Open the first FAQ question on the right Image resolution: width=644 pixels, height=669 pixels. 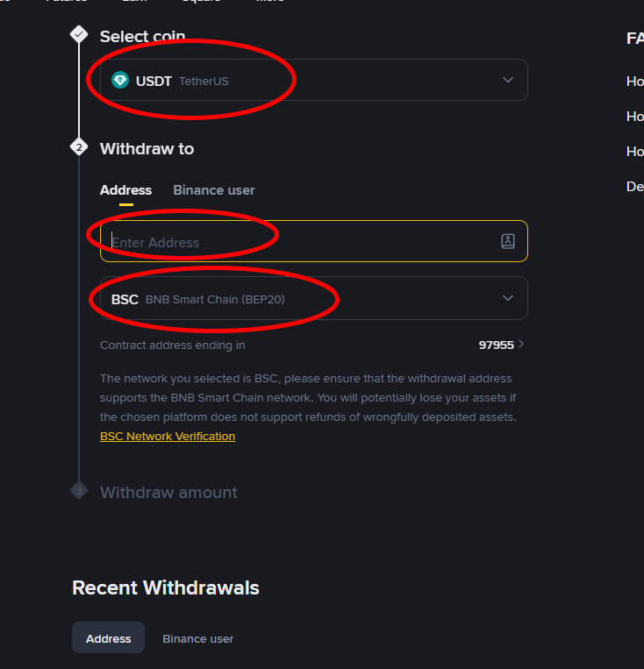point(634,81)
